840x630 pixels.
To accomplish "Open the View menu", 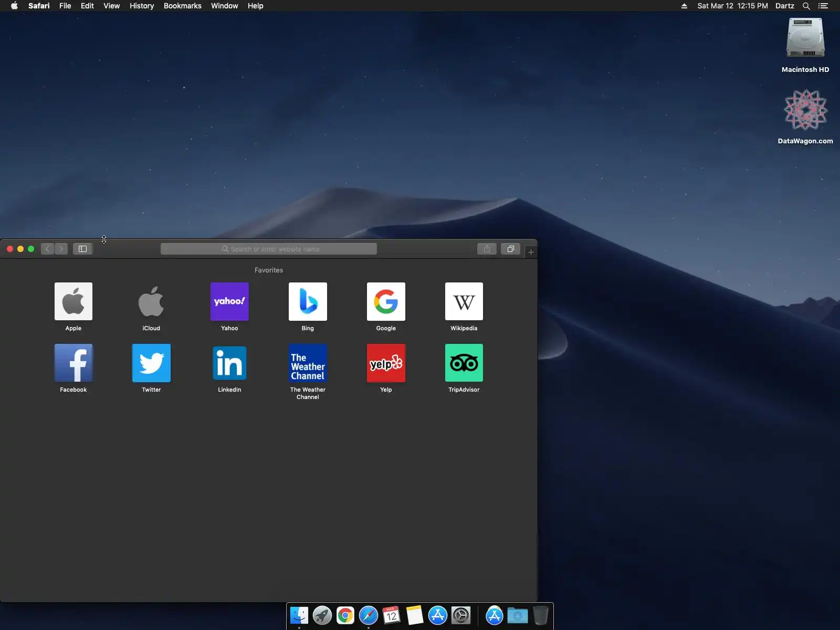I will (x=111, y=6).
